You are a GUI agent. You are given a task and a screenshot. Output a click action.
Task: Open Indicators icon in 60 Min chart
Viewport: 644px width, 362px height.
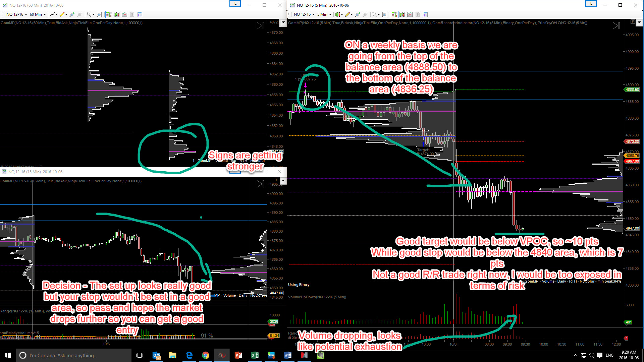point(124,14)
